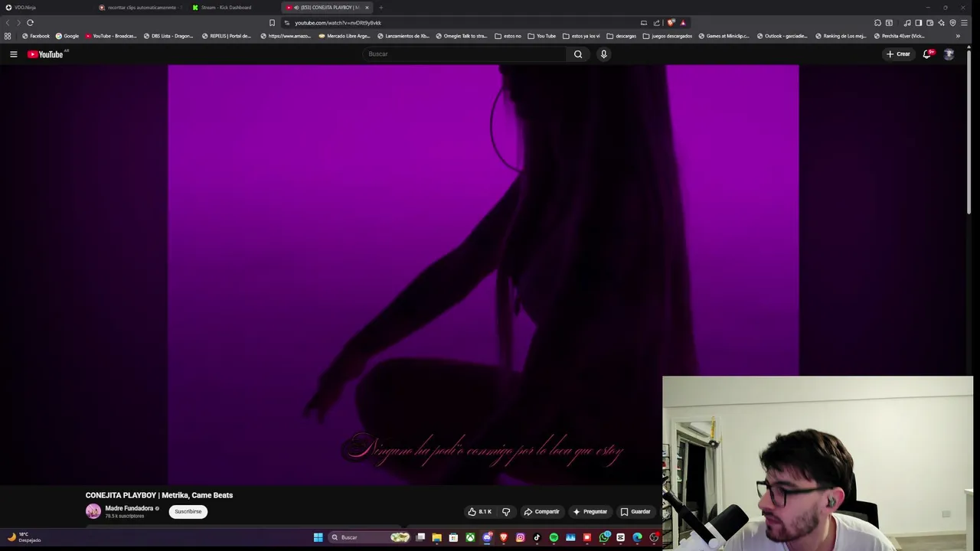This screenshot has width=980, height=551.
Task: Open Discord from the taskbar
Action: [x=487, y=537]
